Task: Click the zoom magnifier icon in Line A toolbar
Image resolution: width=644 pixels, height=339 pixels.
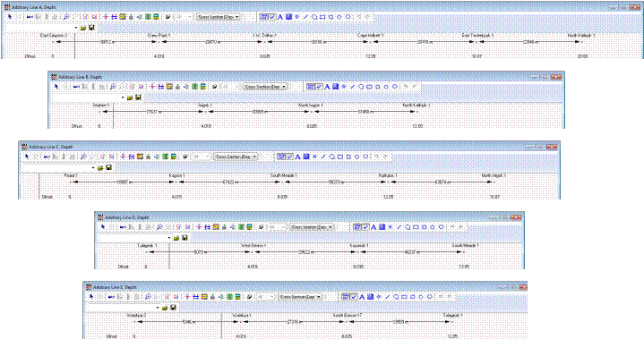Action: click(x=65, y=17)
